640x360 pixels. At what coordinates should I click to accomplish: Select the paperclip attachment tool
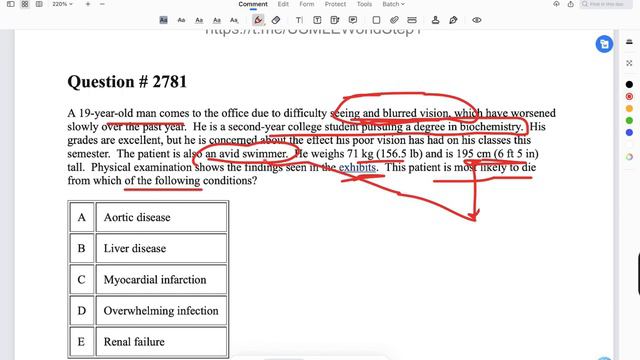click(394, 20)
